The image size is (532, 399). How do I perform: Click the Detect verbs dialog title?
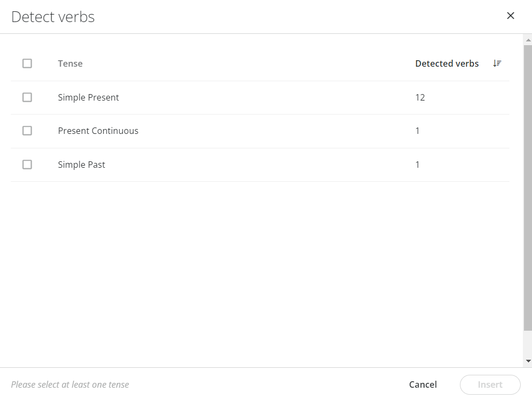pyautogui.click(x=53, y=17)
